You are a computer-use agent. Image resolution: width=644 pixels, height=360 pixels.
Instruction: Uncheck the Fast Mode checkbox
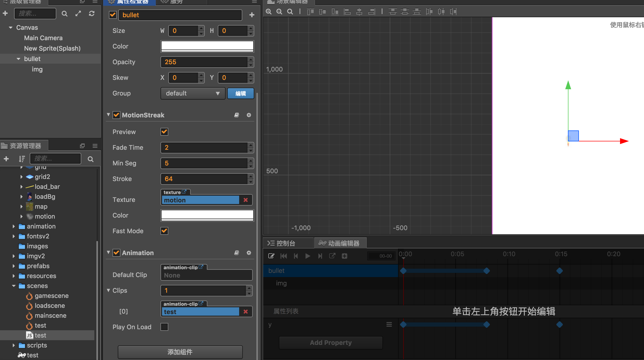(x=164, y=231)
